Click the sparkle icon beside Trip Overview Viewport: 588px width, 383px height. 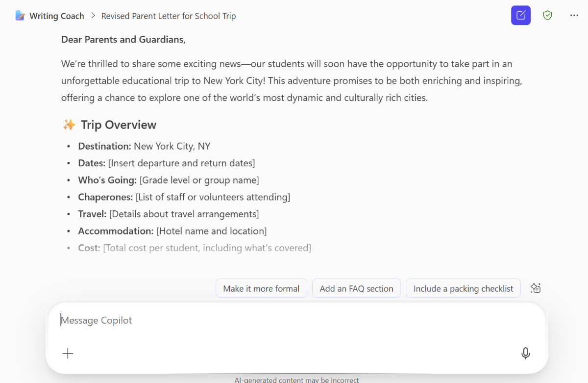69,125
